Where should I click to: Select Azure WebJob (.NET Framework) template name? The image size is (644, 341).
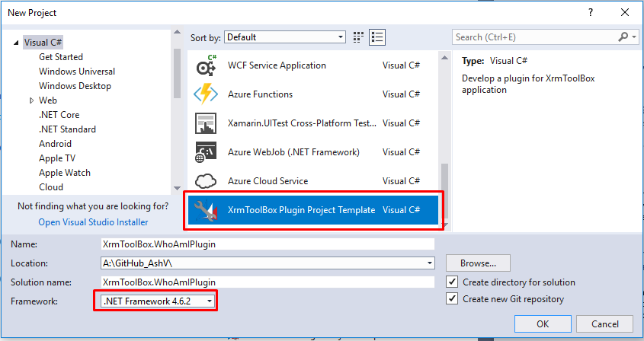click(293, 152)
